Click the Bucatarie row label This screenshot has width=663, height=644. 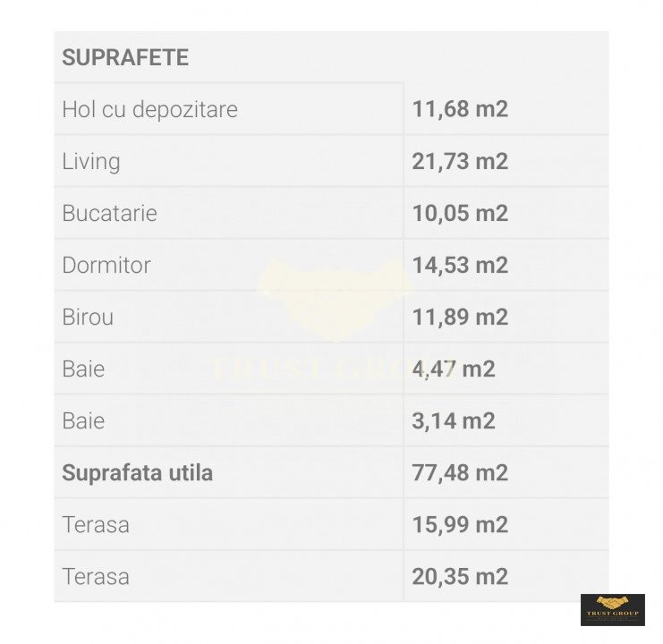pos(109,213)
